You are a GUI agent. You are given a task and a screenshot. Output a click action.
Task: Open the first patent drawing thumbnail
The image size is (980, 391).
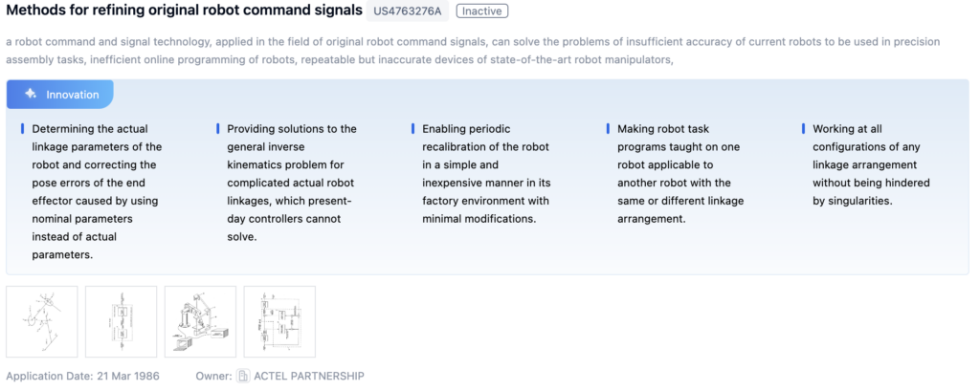click(42, 321)
